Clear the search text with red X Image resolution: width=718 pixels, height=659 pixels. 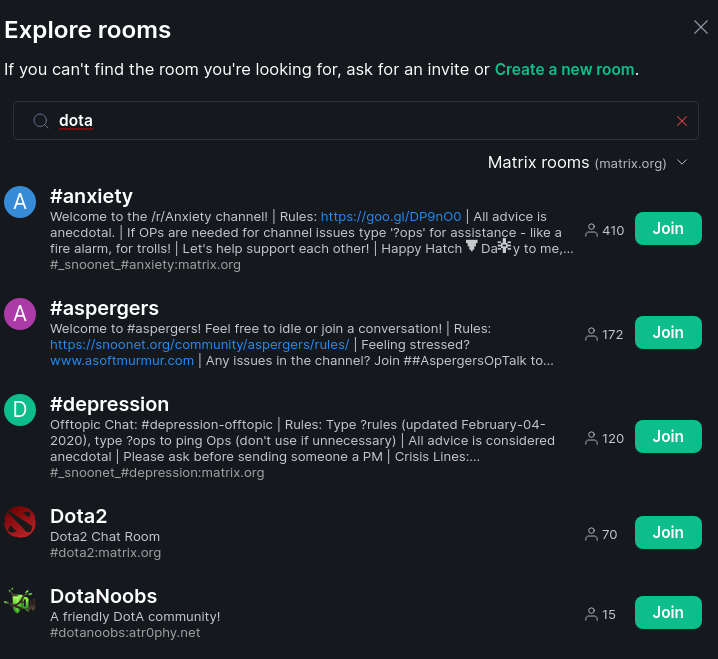[x=681, y=121]
